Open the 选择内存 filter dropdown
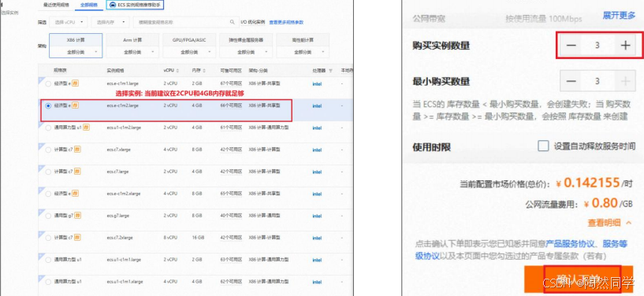This screenshot has width=644, height=296. (110, 22)
